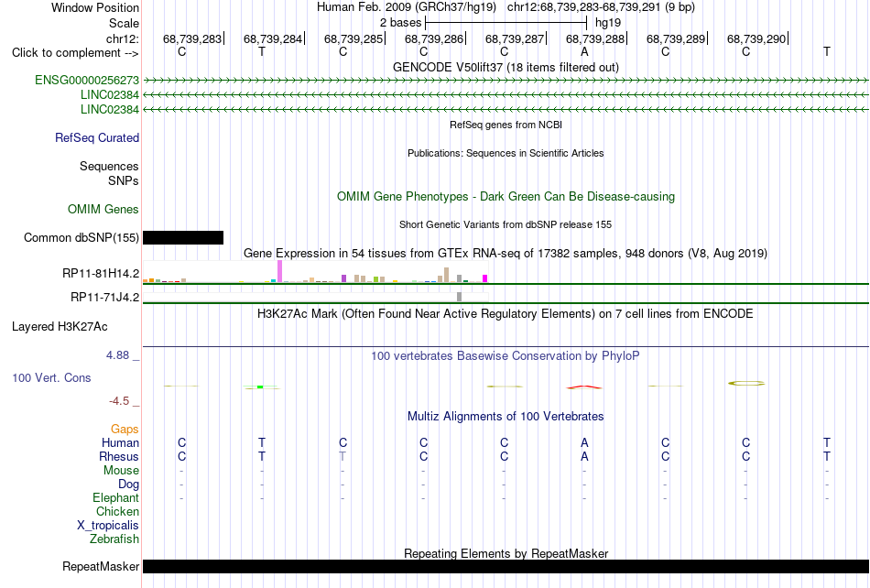Click the OMIM Gene Phenotypes green title
The height and width of the screenshot is (588, 870).
(506, 196)
